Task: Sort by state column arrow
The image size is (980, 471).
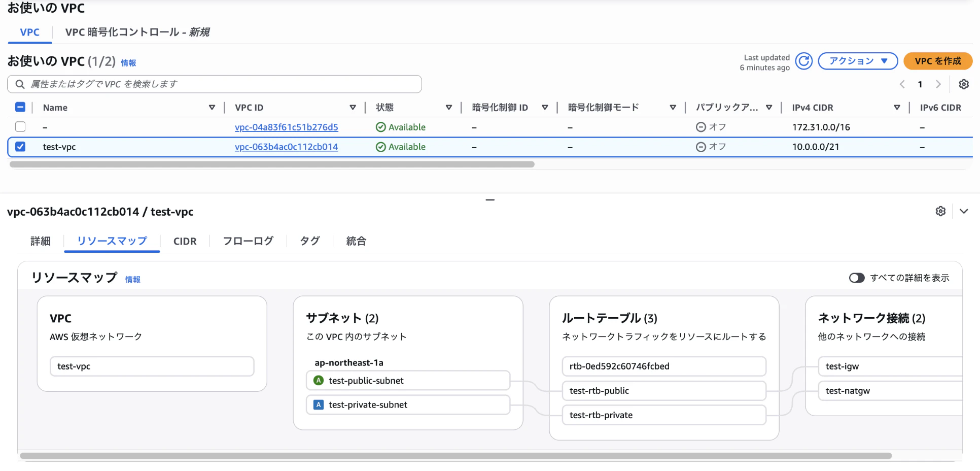Action: pos(449,108)
